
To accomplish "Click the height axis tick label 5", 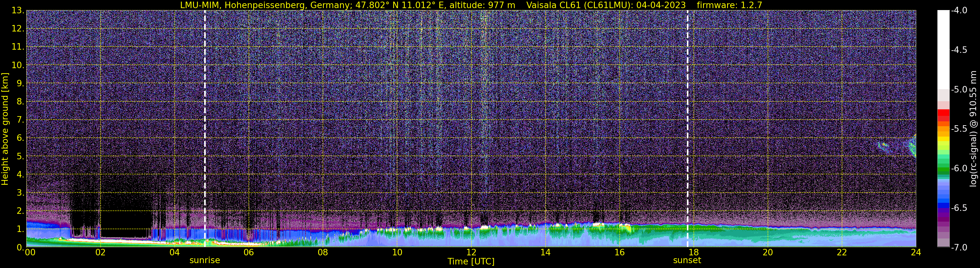I will (20, 156).
